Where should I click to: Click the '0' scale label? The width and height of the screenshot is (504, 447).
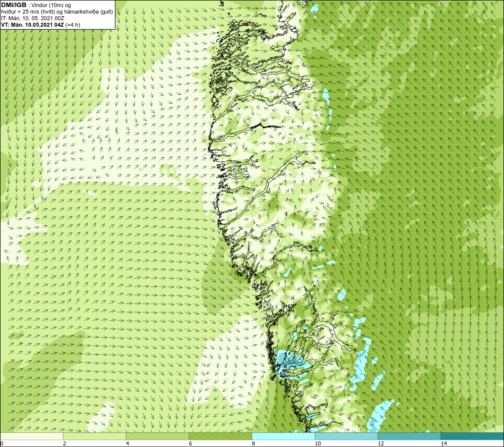pyautogui.click(x=2, y=444)
